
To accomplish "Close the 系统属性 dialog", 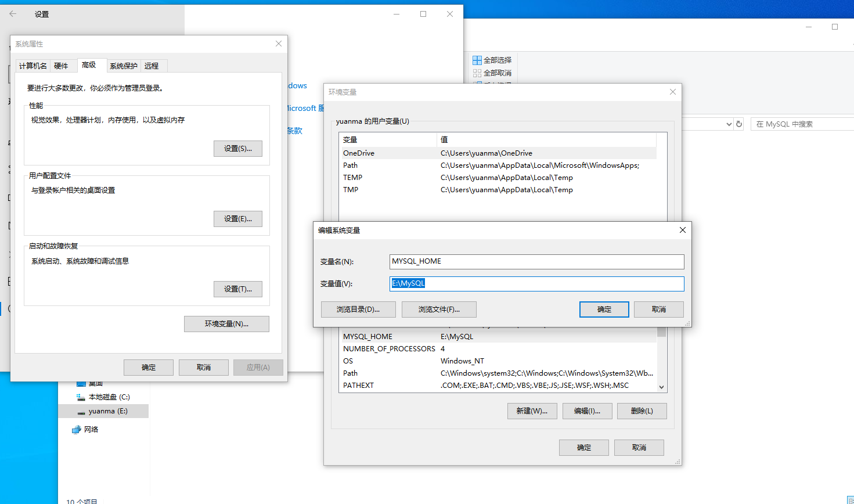I will (279, 44).
